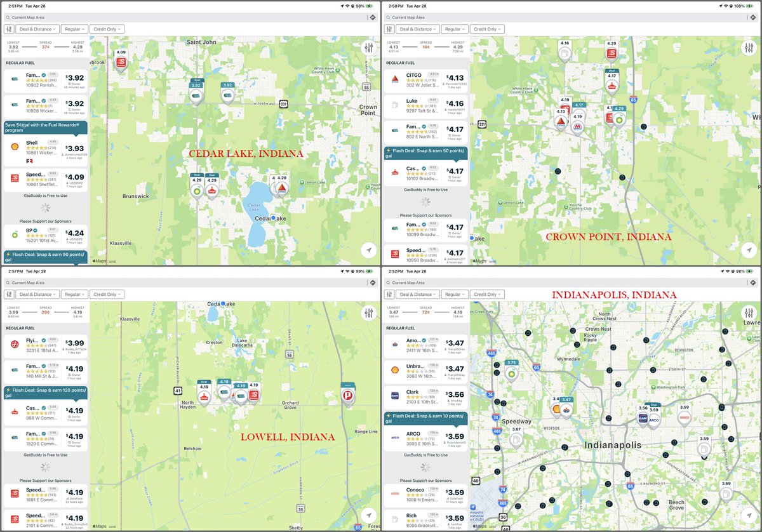762x532 pixels.
Task: Expand Deal & Distance dropdown in Crown Point panel
Action: tap(418, 29)
